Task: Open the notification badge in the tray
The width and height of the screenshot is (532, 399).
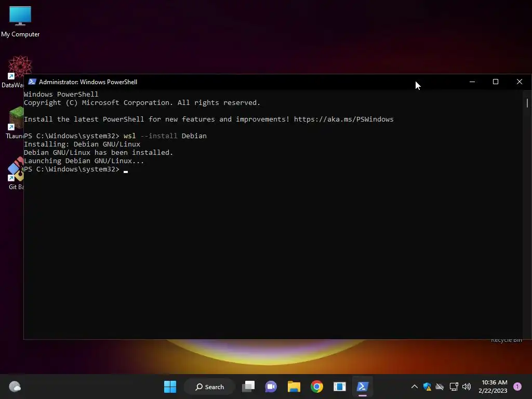Action: pyautogui.click(x=517, y=386)
